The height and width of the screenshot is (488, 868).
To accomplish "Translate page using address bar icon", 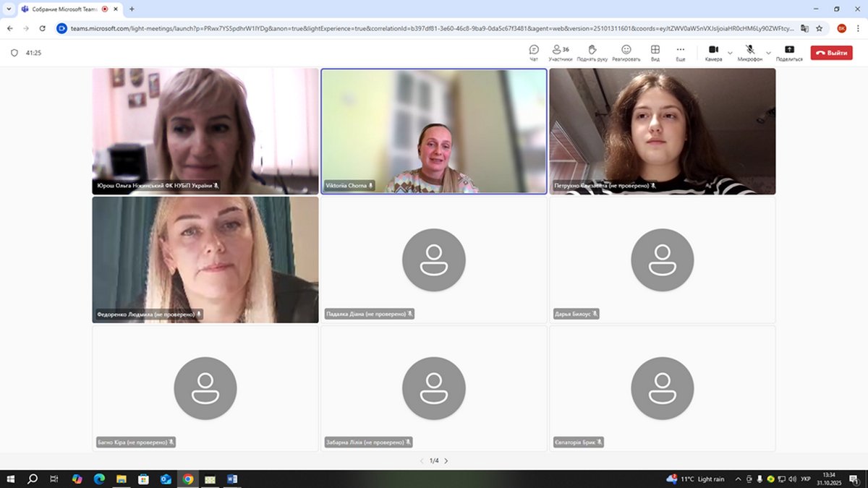I will 804,28.
